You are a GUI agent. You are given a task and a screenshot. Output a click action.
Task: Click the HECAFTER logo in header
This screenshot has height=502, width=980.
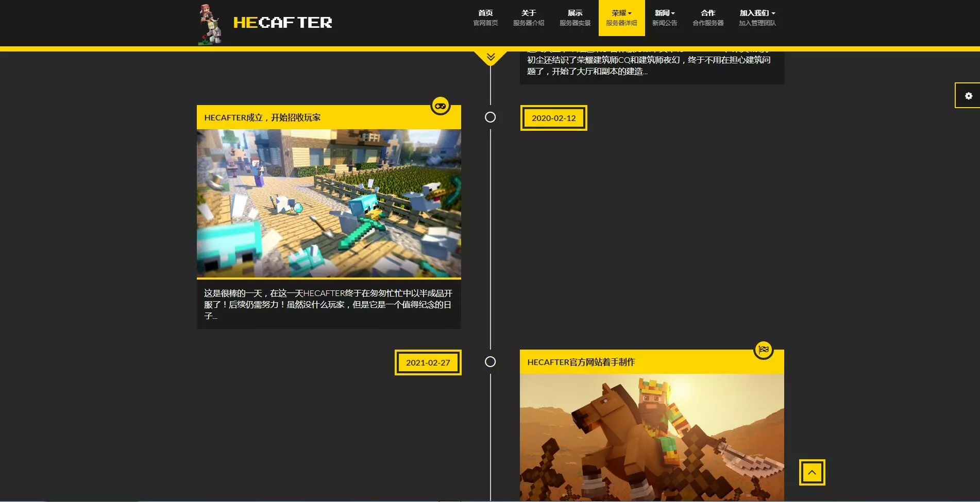282,23
